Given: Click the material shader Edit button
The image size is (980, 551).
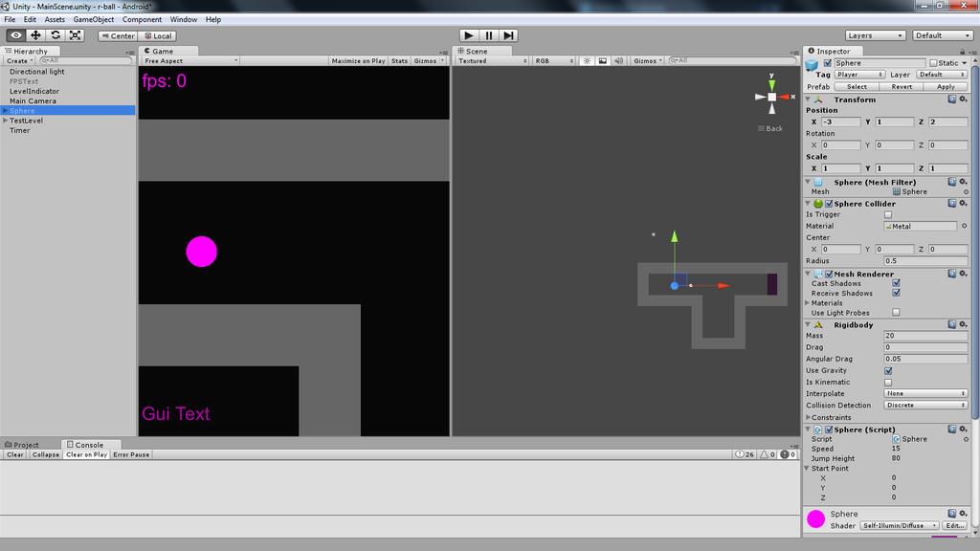Looking at the screenshot, I should (954, 525).
